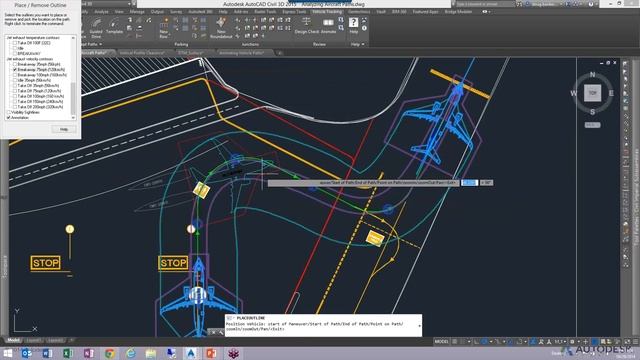Check Take Off 100F temperature contour
Screen dimensions: 640x360
(x=15, y=43)
